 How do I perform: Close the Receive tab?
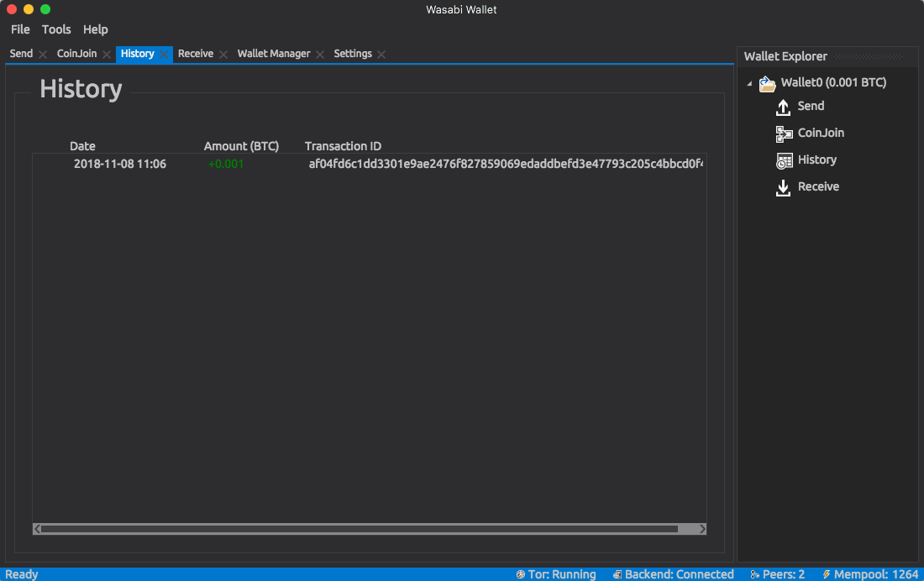[223, 55]
